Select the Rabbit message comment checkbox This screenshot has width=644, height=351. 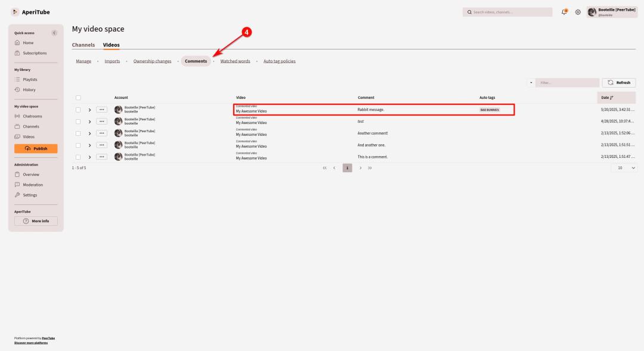78,110
